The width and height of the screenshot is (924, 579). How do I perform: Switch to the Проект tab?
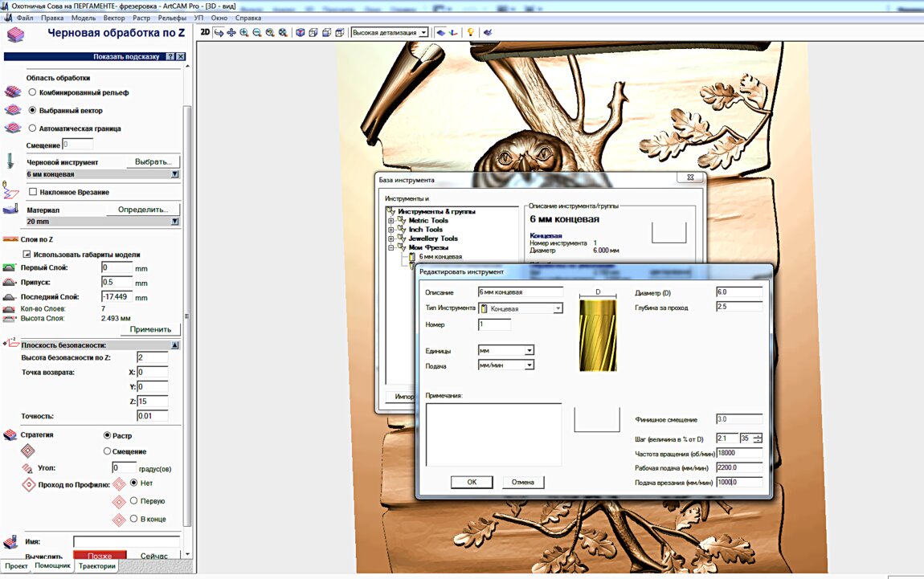(16, 566)
